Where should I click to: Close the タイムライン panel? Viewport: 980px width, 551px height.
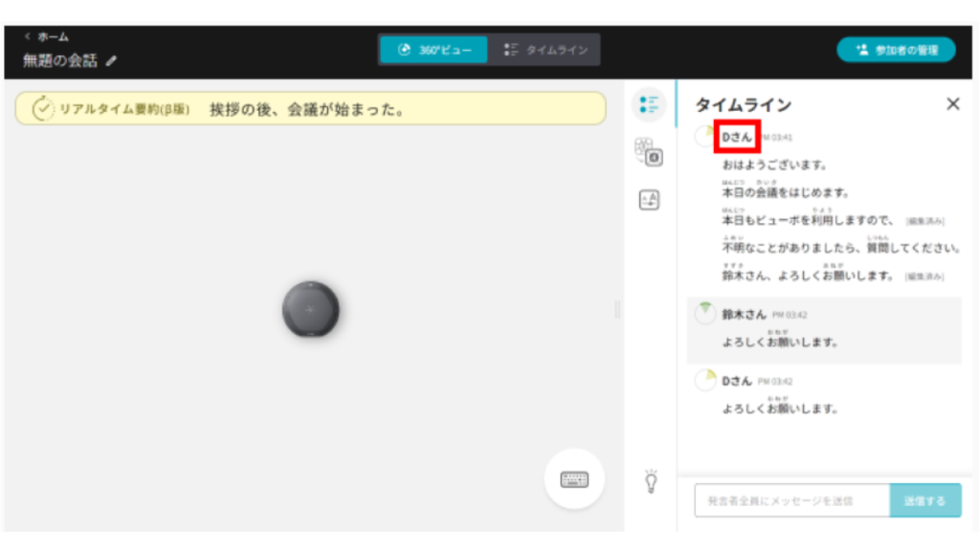[952, 104]
